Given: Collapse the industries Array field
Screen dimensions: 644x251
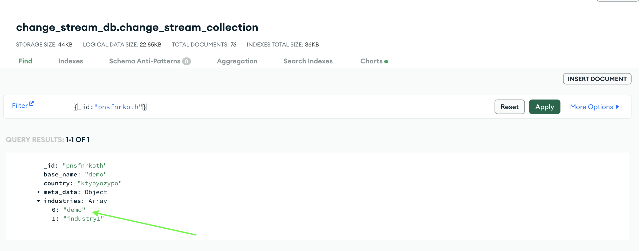Looking at the screenshot, I should pyautogui.click(x=38, y=201).
